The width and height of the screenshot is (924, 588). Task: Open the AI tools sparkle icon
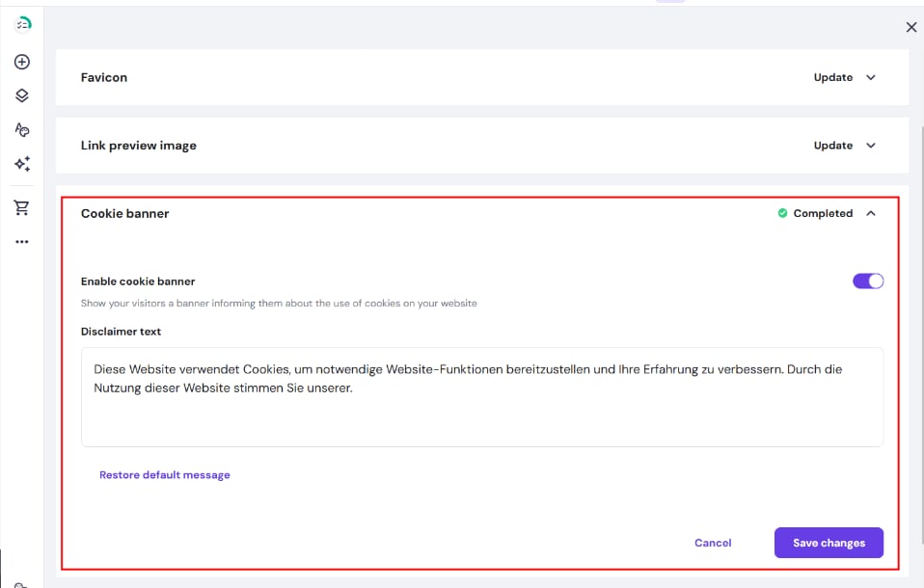[x=22, y=164]
